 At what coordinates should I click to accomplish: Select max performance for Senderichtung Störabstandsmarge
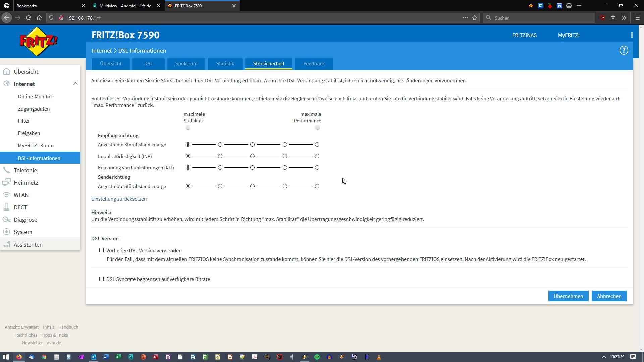pyautogui.click(x=317, y=186)
